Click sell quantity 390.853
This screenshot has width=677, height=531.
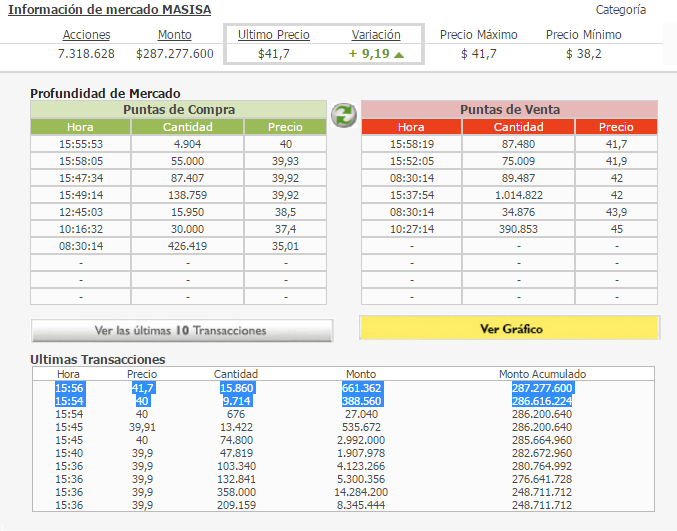click(x=518, y=229)
